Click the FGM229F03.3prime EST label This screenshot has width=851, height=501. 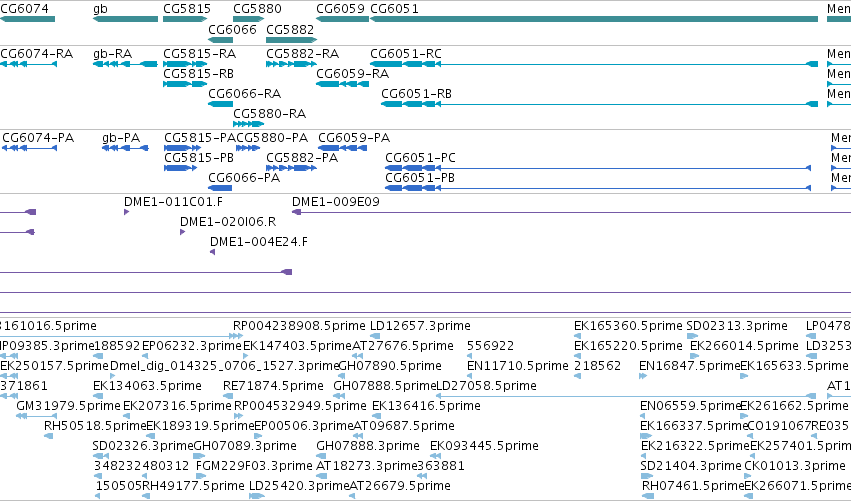coord(254,466)
